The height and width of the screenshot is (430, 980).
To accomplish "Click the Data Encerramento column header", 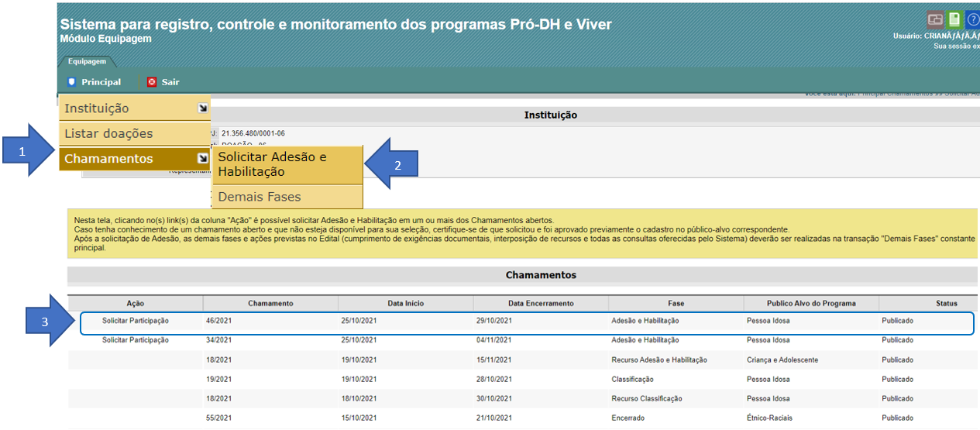I will point(541,303).
